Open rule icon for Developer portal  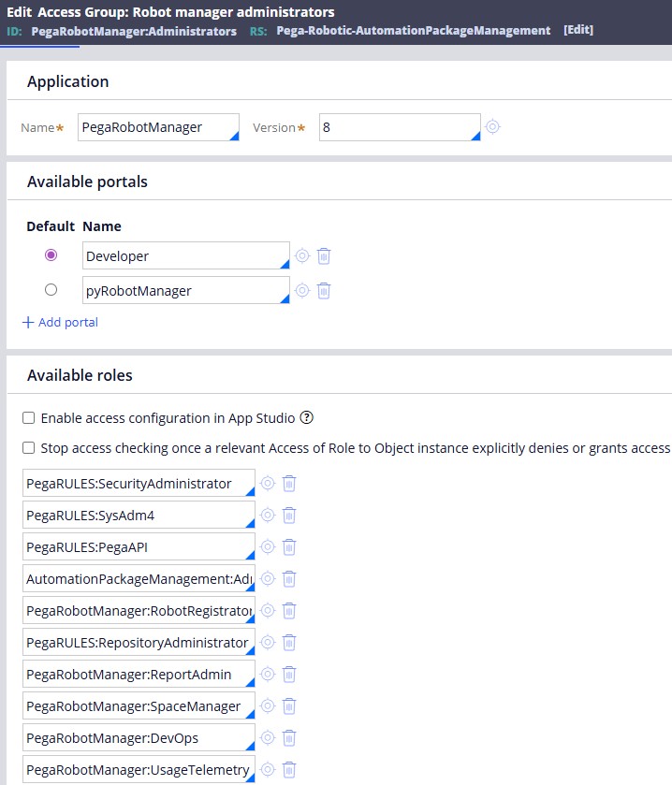(302, 255)
